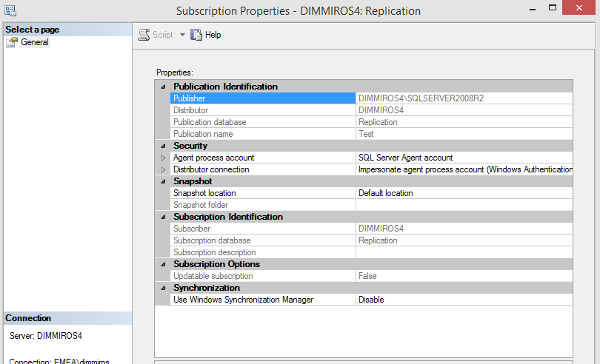This screenshot has height=364, width=600.
Task: Expand the Agent process account row
Action: click(x=163, y=158)
